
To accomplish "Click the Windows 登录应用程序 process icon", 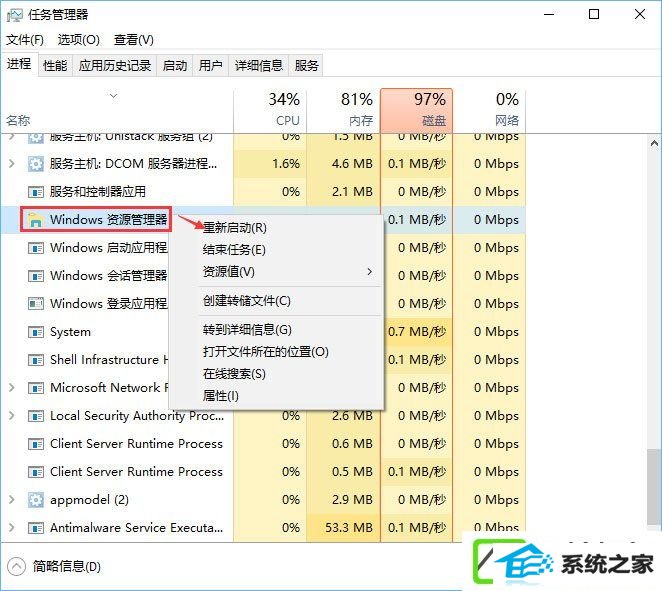I will coord(35,304).
